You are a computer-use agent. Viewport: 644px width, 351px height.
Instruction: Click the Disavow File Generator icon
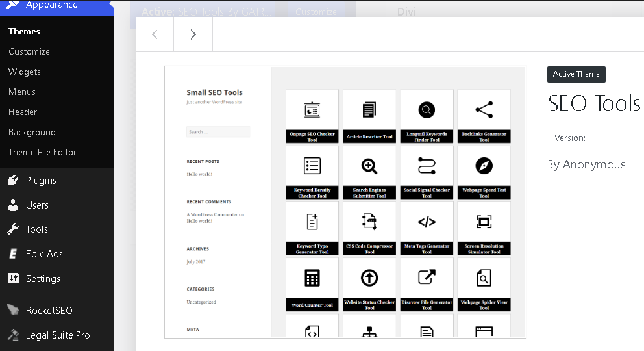[427, 277]
